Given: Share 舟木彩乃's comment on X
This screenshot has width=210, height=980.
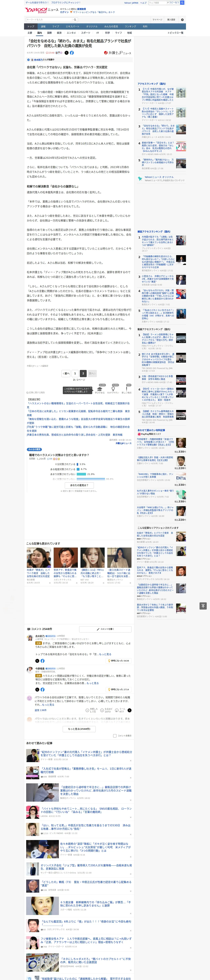Looking at the screenshot, I should coord(37,661).
